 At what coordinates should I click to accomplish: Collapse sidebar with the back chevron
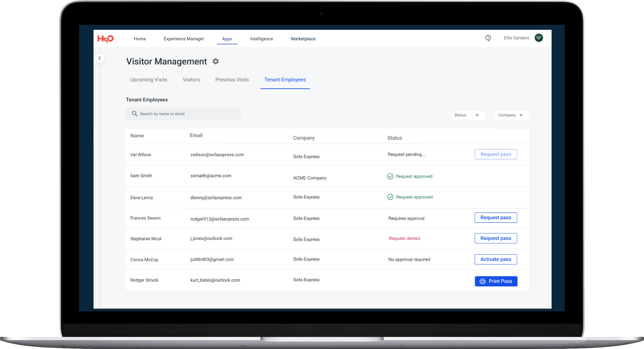100,58
